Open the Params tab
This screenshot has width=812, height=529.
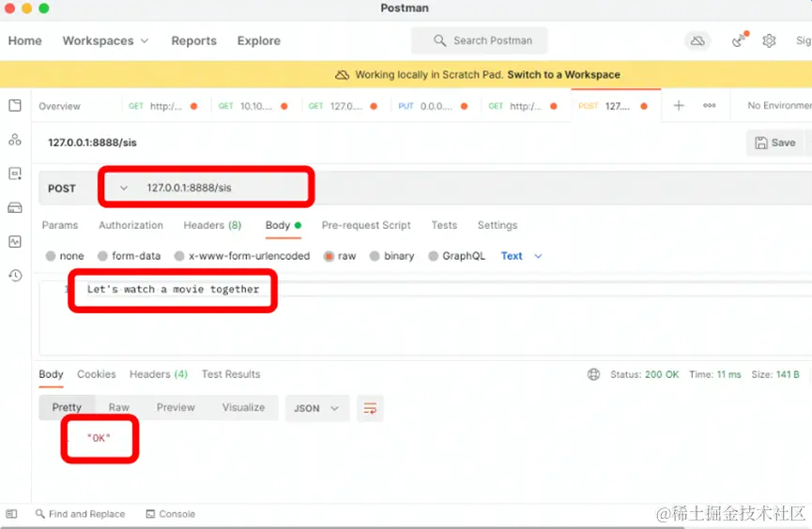click(x=60, y=225)
